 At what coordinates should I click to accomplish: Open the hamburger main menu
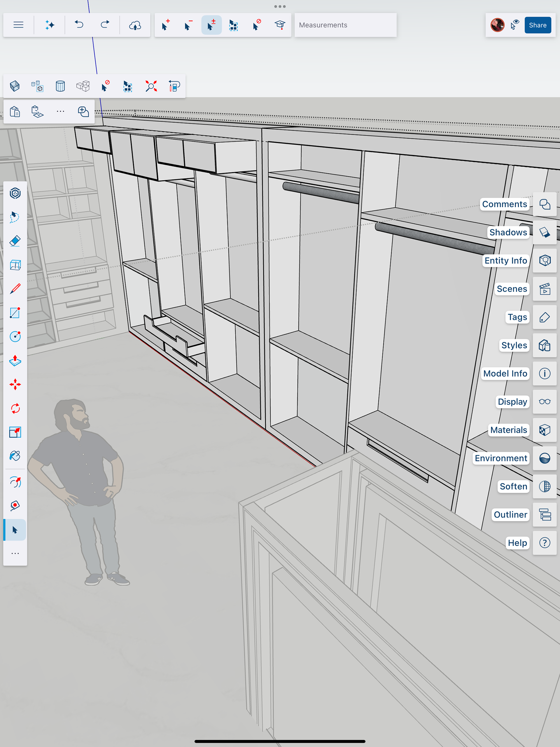[18, 25]
